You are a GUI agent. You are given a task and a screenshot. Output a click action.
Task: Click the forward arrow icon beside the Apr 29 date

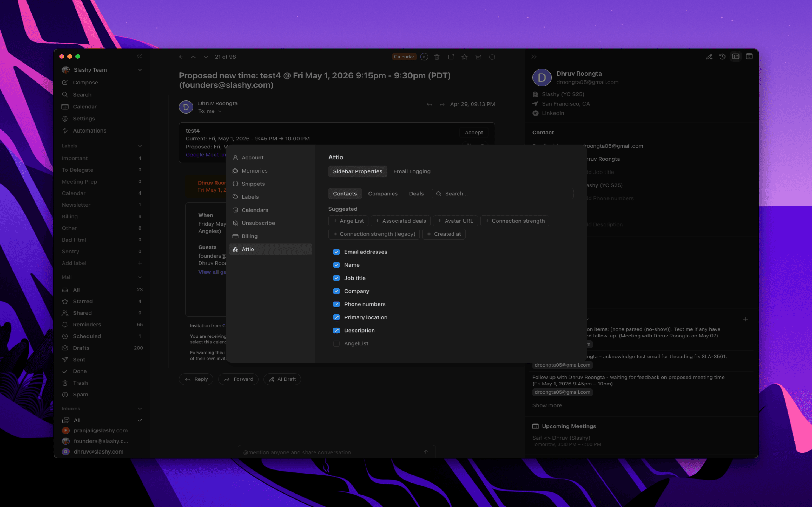(442, 104)
